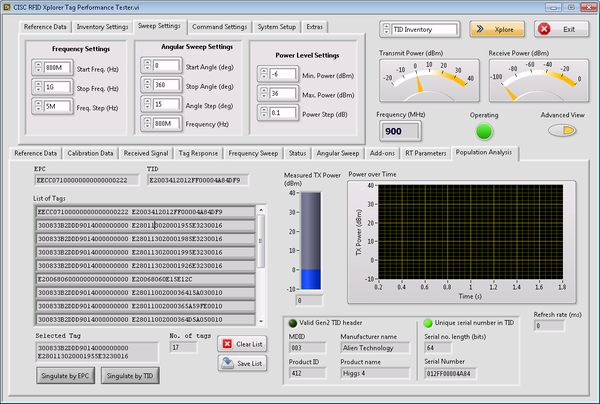Open the TID Inventory mode dropdown
This screenshot has width=600, height=404.
(421, 30)
